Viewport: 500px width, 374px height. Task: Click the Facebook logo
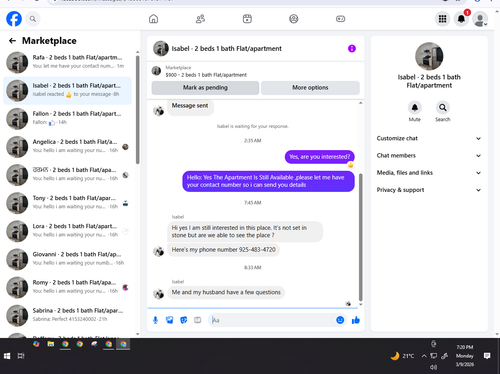(14, 19)
